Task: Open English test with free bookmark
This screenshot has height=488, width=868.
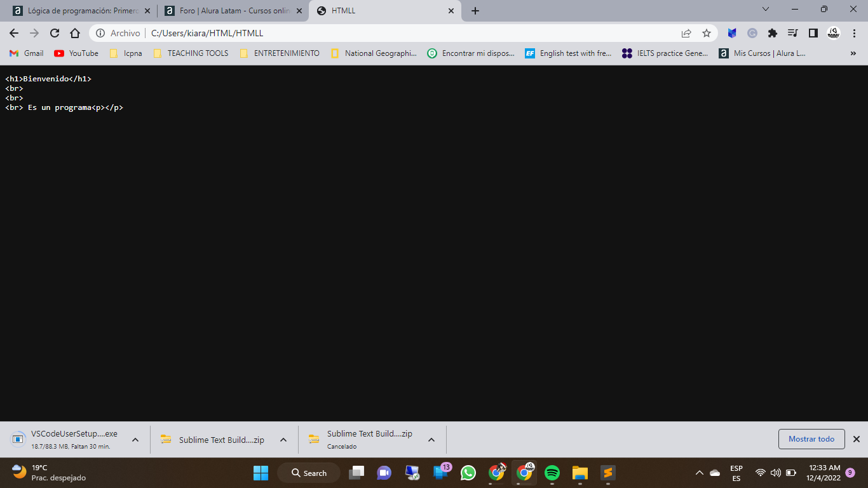Action: coord(569,53)
